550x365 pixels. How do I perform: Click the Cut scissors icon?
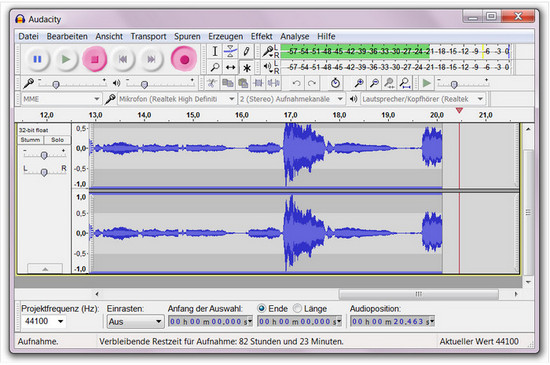pyautogui.click(x=212, y=83)
